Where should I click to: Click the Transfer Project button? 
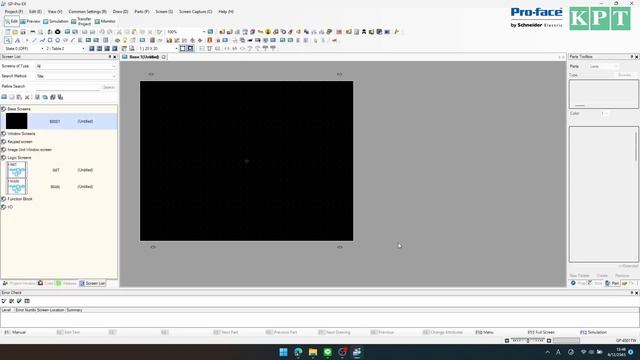pyautogui.click(x=81, y=21)
